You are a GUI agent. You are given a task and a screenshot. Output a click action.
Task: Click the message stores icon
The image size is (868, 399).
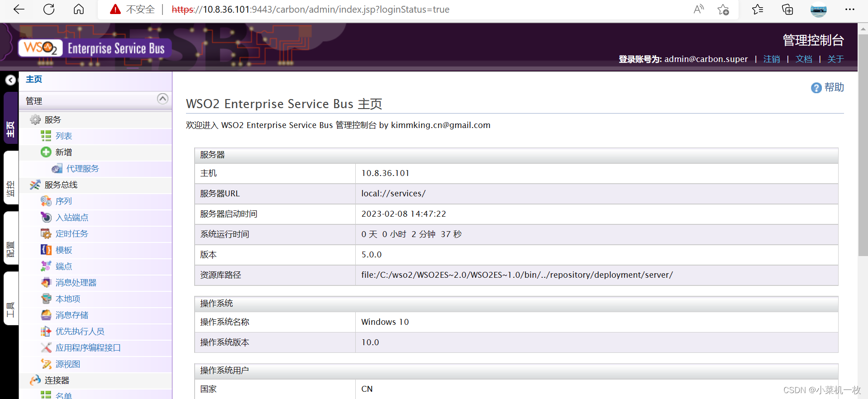[46, 315]
